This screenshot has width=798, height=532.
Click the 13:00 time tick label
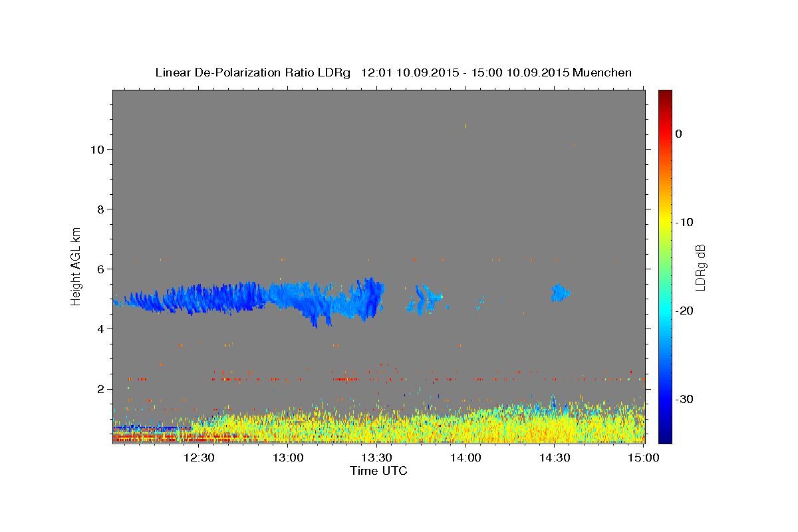287,458
